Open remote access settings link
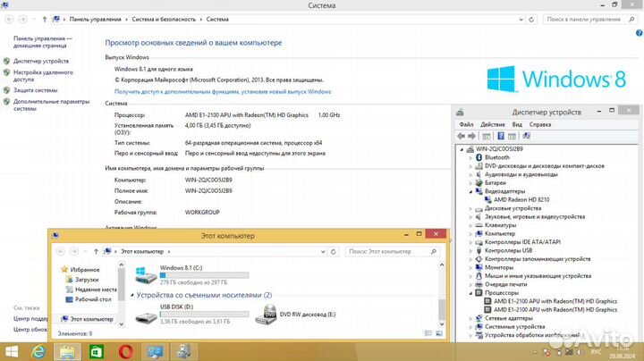Screen dimensions: 644x361 [x=43, y=75]
